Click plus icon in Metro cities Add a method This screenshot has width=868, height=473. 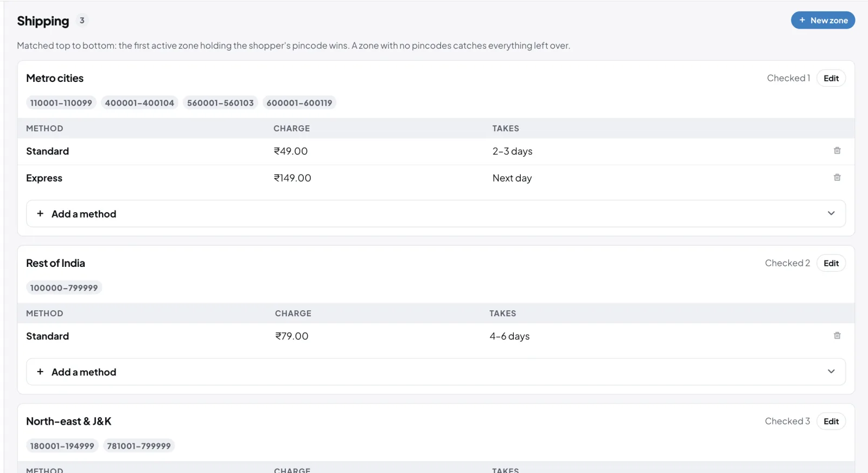click(40, 214)
